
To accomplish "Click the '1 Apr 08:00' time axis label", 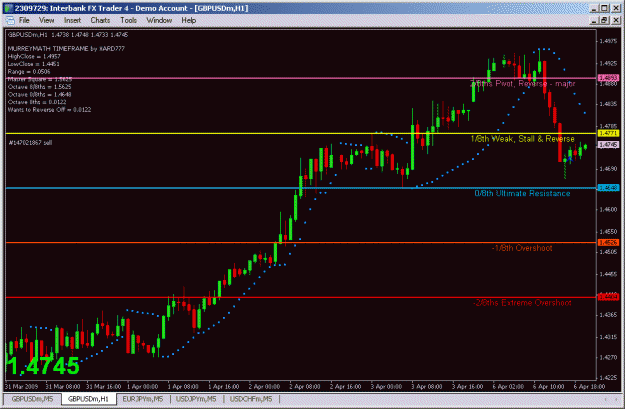I will pos(183,386).
